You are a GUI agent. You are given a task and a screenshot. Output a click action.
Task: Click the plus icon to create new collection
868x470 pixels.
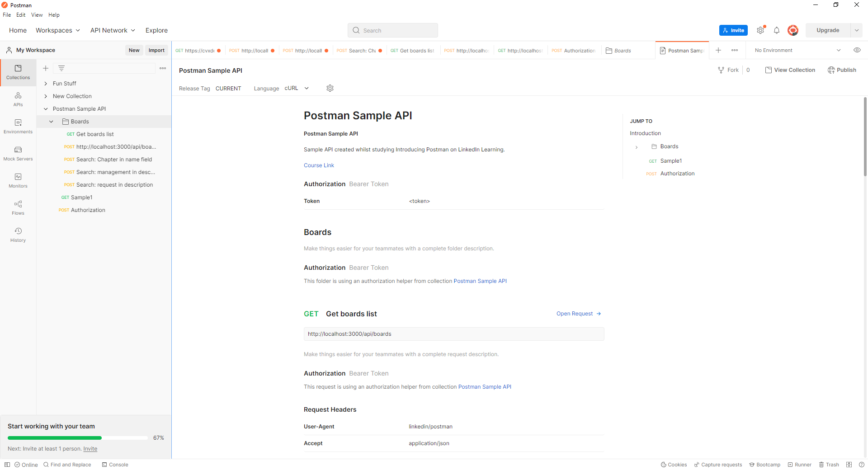[x=46, y=68]
